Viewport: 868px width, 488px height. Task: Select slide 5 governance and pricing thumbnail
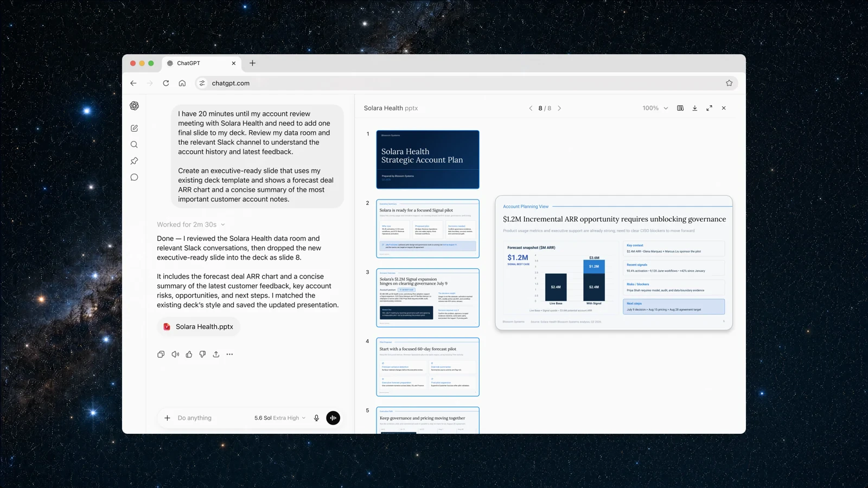(428, 420)
